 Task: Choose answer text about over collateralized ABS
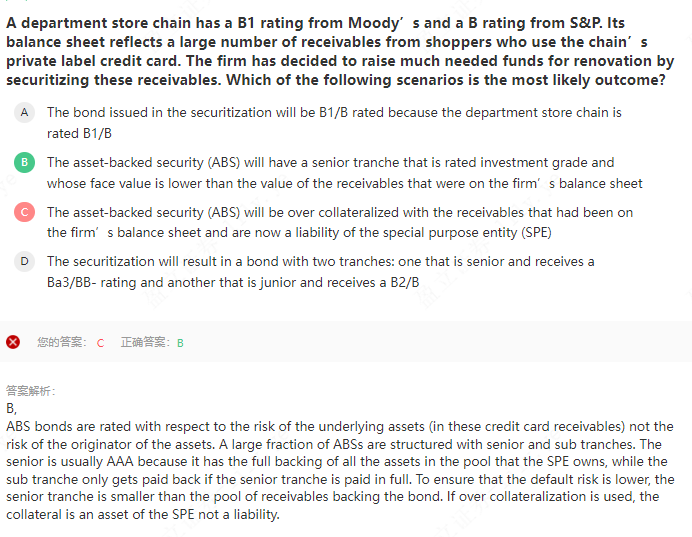pos(340,222)
